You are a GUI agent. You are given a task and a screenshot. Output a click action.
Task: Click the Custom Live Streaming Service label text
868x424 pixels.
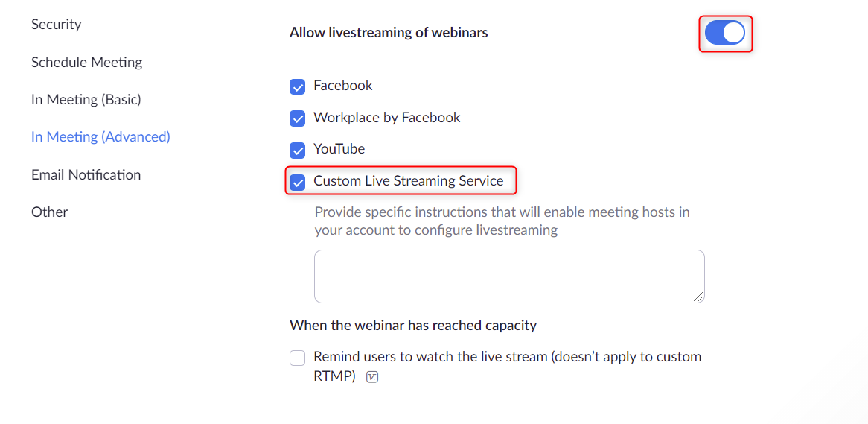point(409,181)
